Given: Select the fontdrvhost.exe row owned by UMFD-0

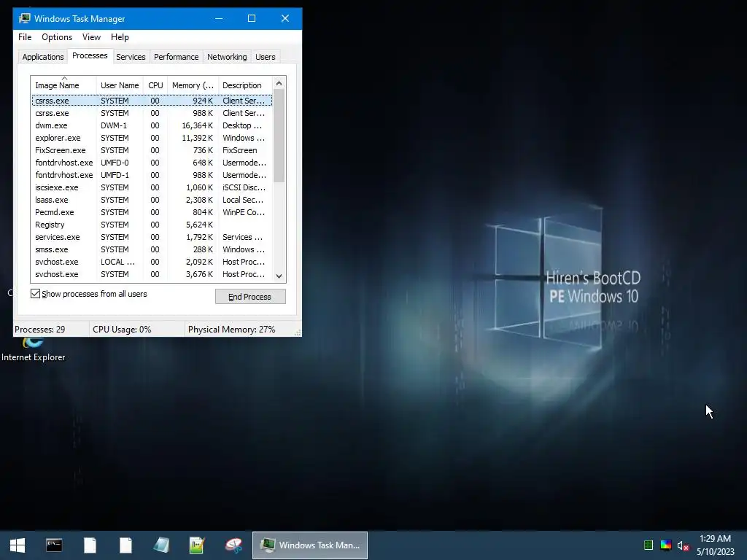Looking at the screenshot, I should pos(152,163).
